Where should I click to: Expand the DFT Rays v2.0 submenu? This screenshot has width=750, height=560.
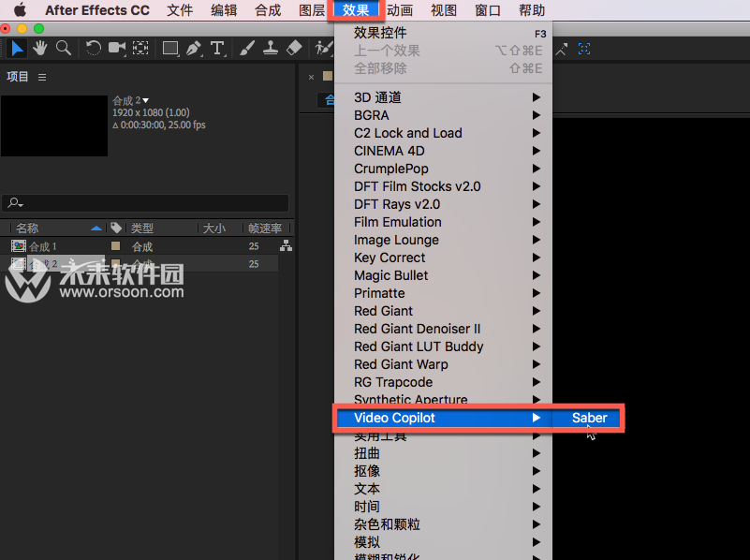click(x=444, y=204)
